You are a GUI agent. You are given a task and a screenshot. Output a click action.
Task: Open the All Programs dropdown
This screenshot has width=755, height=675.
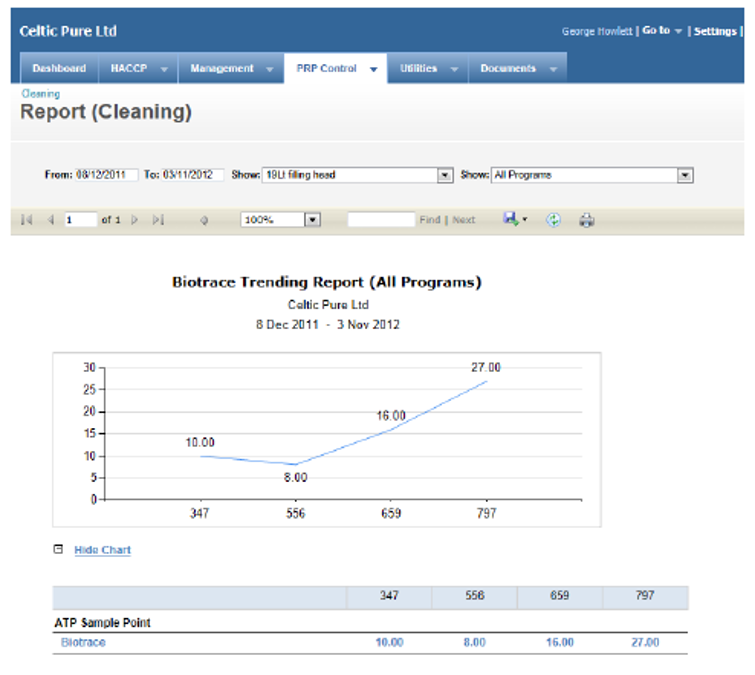pyautogui.click(x=685, y=175)
